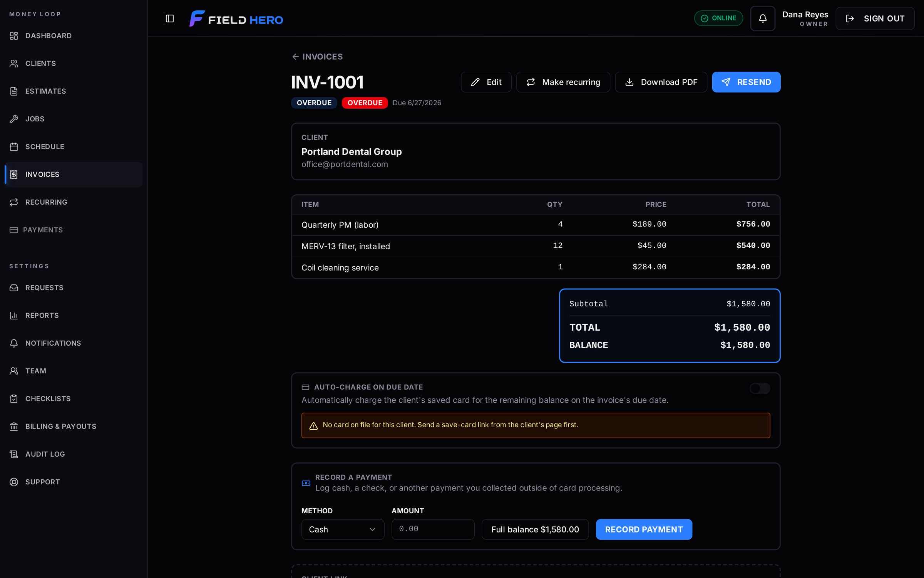This screenshot has width=924, height=578.
Task: Click the Jobs wrench icon
Action: (x=14, y=119)
